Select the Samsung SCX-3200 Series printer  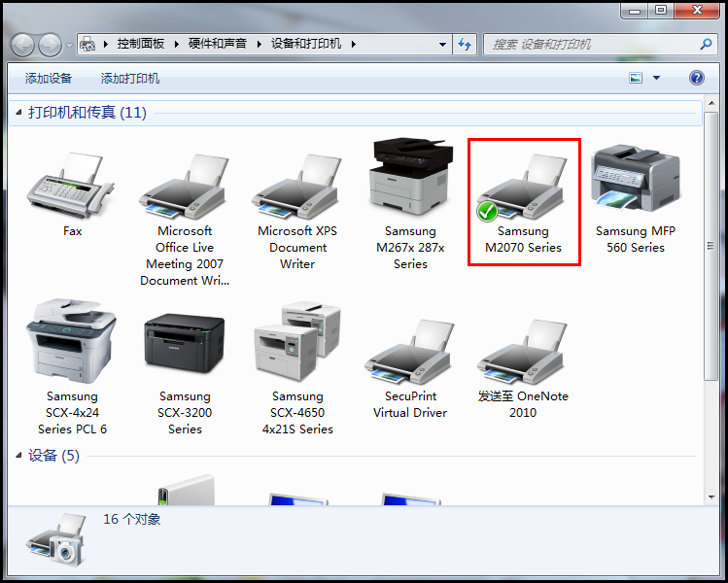click(x=185, y=345)
